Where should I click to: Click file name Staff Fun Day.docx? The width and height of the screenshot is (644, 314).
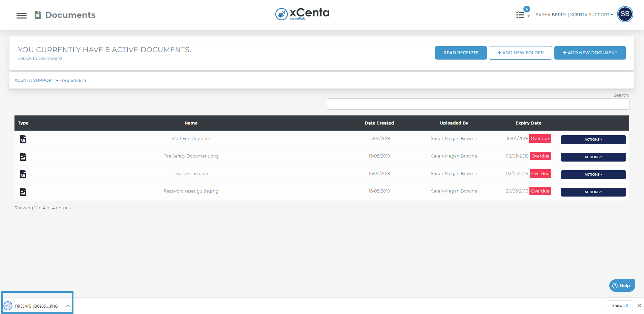(191, 139)
